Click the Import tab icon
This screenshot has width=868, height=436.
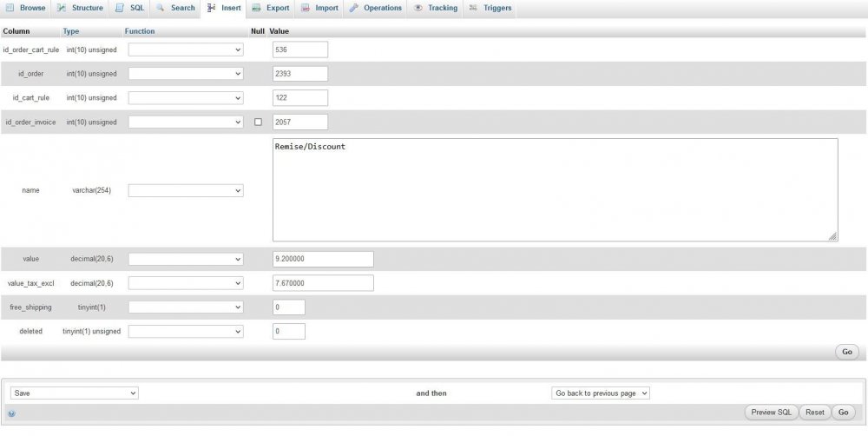(306, 8)
